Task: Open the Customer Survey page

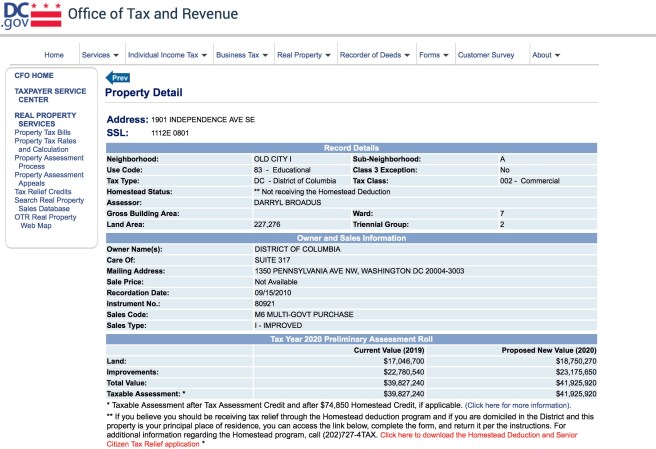Action: [485, 55]
